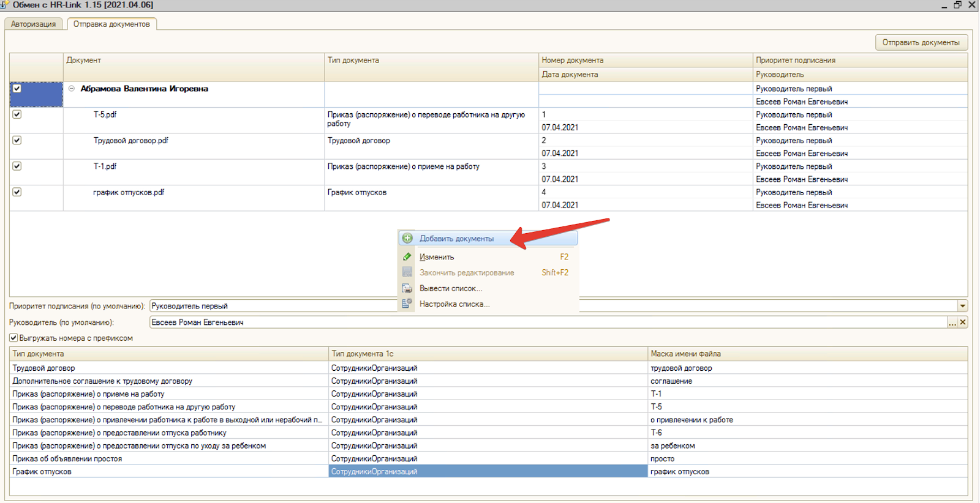Click the Приоритет подписания column header
Screen dimensions: 980x503
click(860, 60)
